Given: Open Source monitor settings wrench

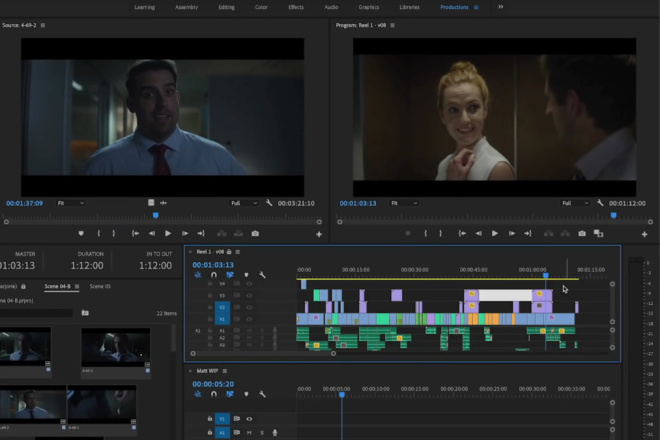Looking at the screenshot, I should [269, 203].
